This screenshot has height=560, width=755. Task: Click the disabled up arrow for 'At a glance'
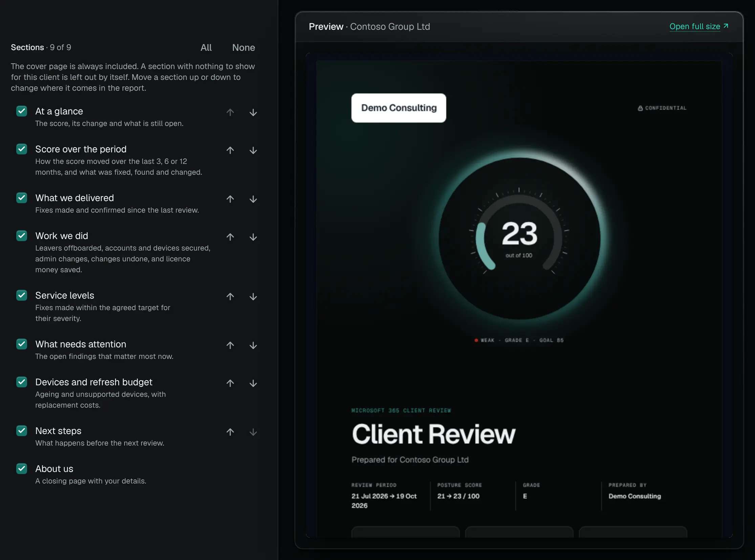click(230, 112)
